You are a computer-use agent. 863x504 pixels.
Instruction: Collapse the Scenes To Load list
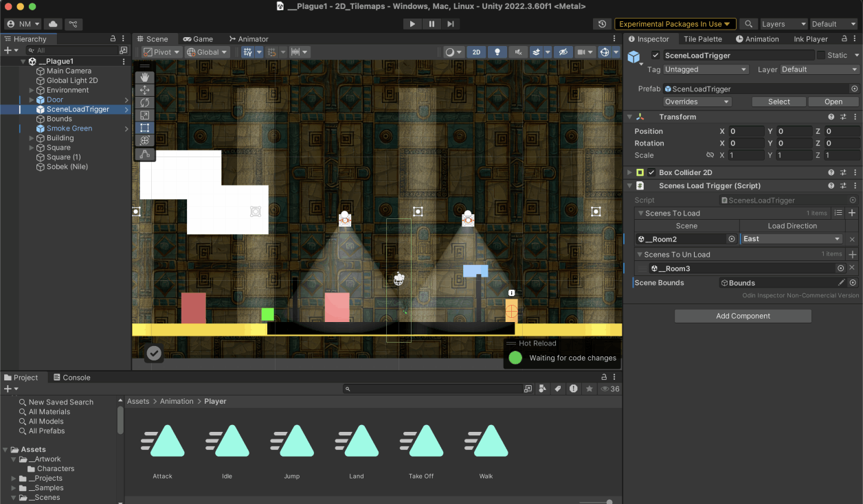pyautogui.click(x=641, y=214)
